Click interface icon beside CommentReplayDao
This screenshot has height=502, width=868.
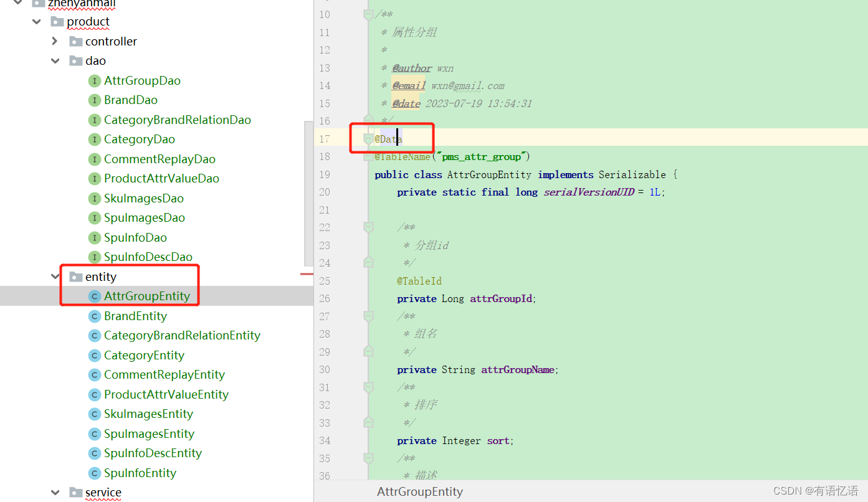(95, 159)
